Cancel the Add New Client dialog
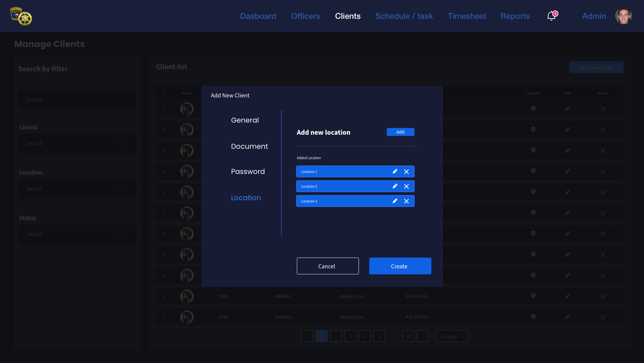 327,266
